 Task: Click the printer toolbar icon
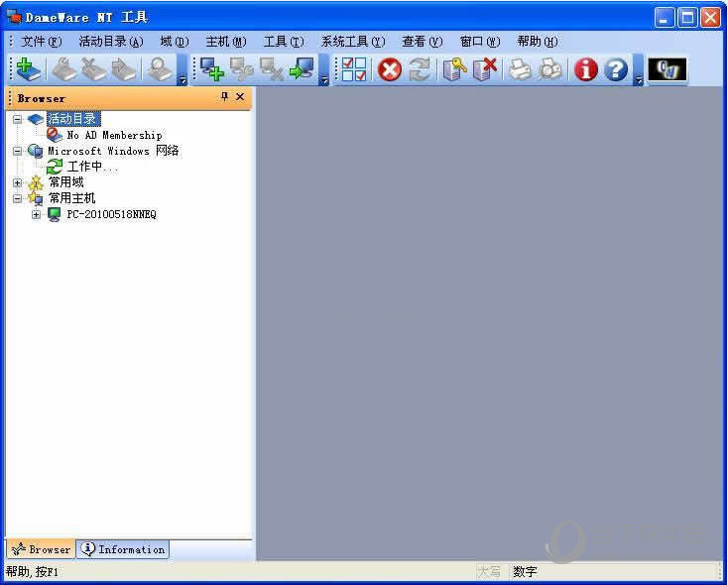520,69
